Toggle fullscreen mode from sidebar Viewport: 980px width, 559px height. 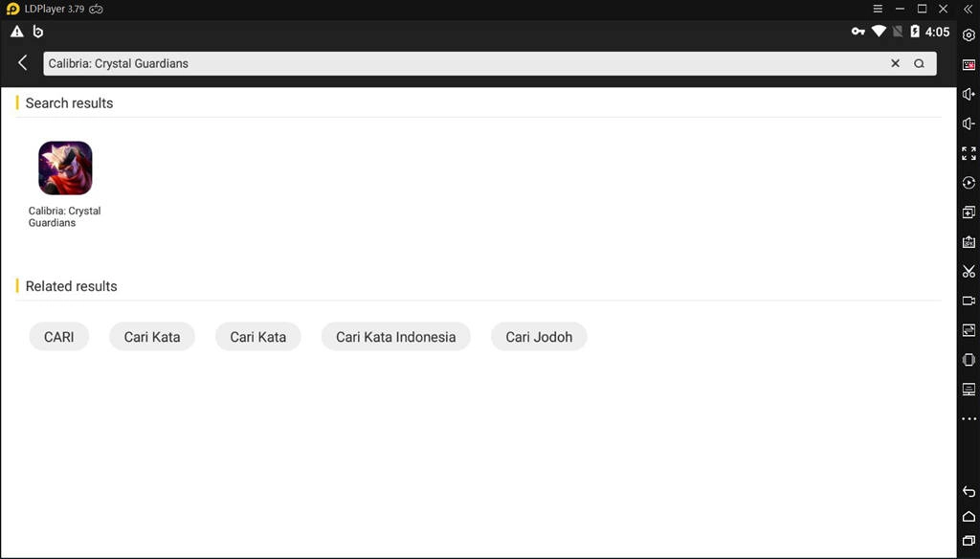pos(969,153)
